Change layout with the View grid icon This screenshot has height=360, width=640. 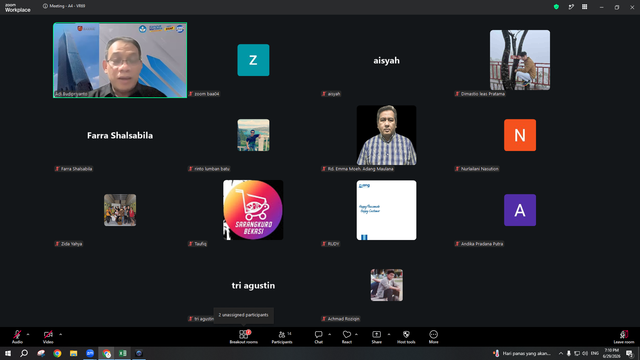(584, 7)
